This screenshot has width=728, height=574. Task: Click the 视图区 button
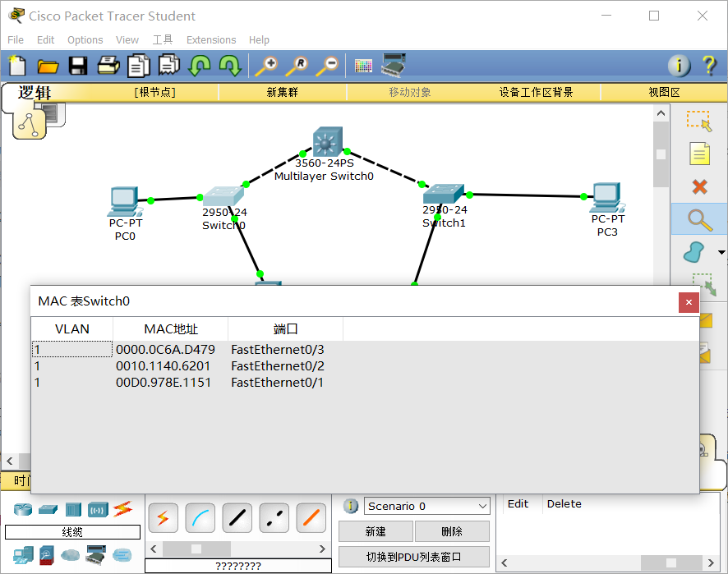pos(664,92)
